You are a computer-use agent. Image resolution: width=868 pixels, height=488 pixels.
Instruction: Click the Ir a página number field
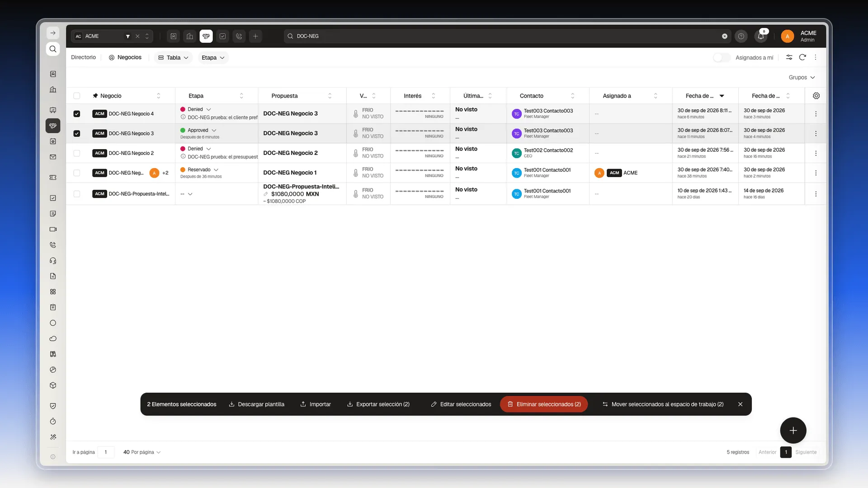(x=106, y=452)
